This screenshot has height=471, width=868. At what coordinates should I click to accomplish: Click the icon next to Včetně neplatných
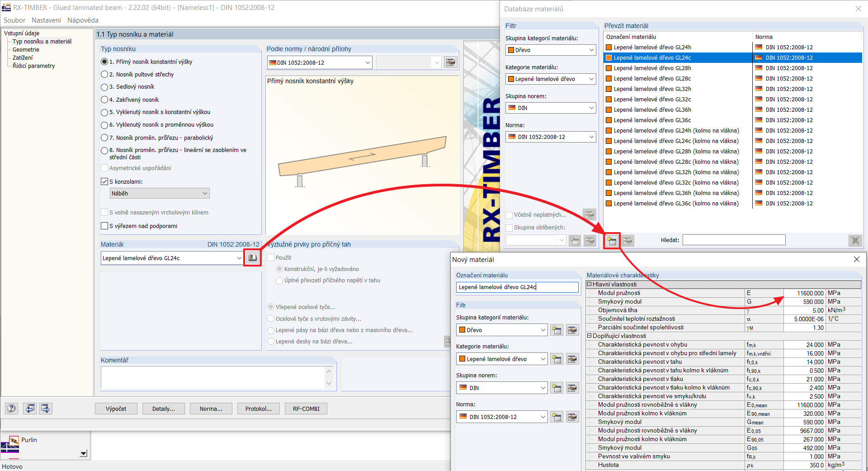point(590,214)
